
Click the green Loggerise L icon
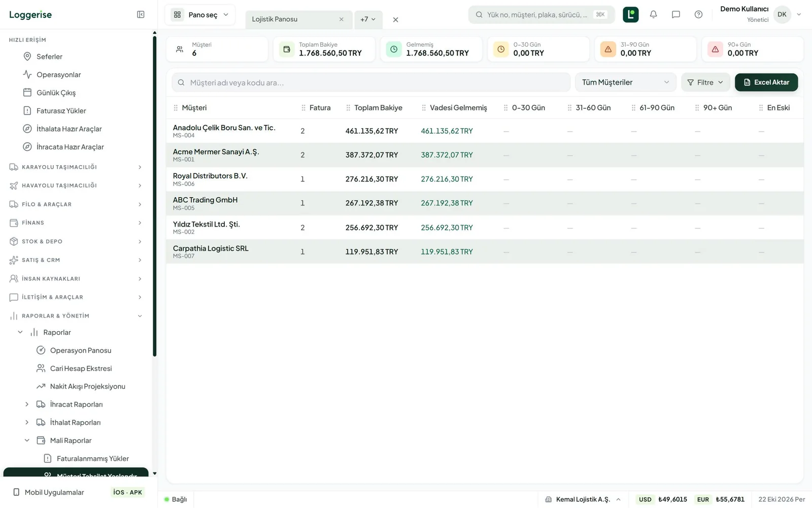(631, 15)
